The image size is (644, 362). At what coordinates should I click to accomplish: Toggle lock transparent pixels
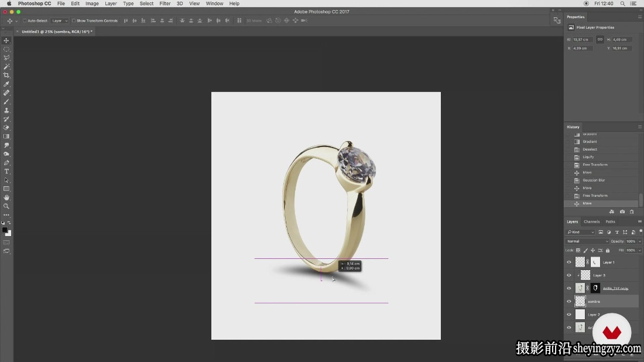click(578, 250)
